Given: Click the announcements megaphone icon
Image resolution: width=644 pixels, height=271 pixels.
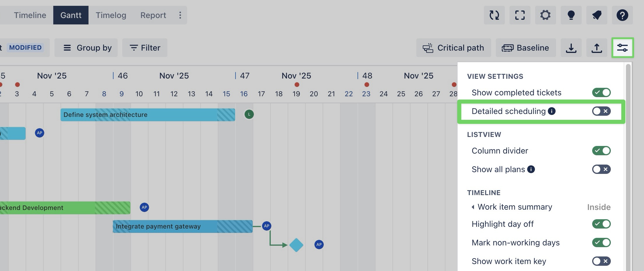Looking at the screenshot, I should (597, 15).
